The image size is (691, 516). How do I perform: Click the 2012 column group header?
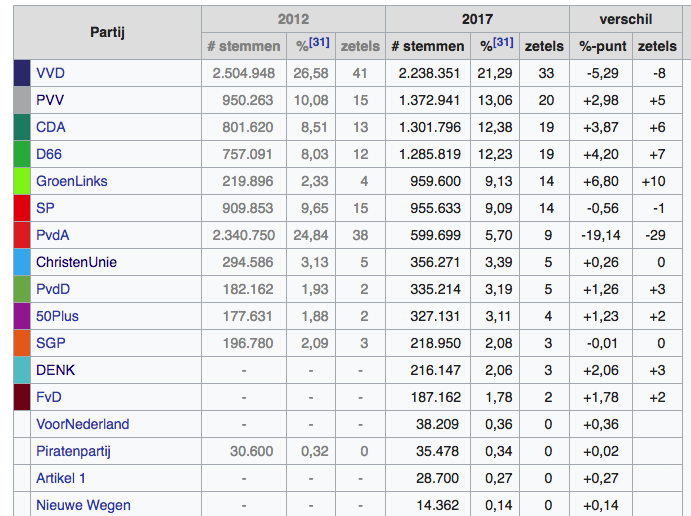point(293,19)
